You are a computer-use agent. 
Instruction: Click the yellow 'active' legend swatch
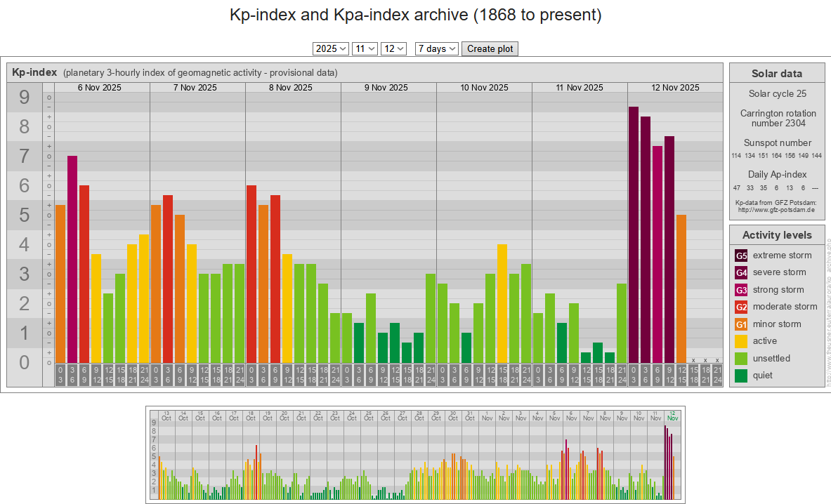[741, 341]
